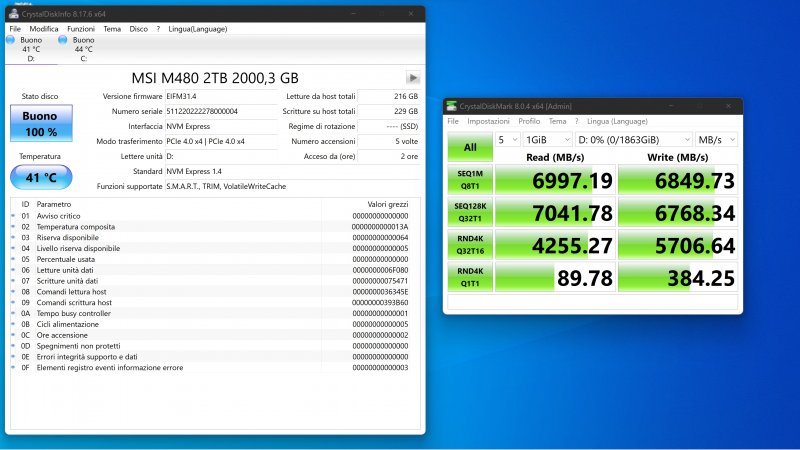This screenshot has height=450, width=800.
Task: Click Acceso da (ore) value 2 ore
Action: (389, 156)
